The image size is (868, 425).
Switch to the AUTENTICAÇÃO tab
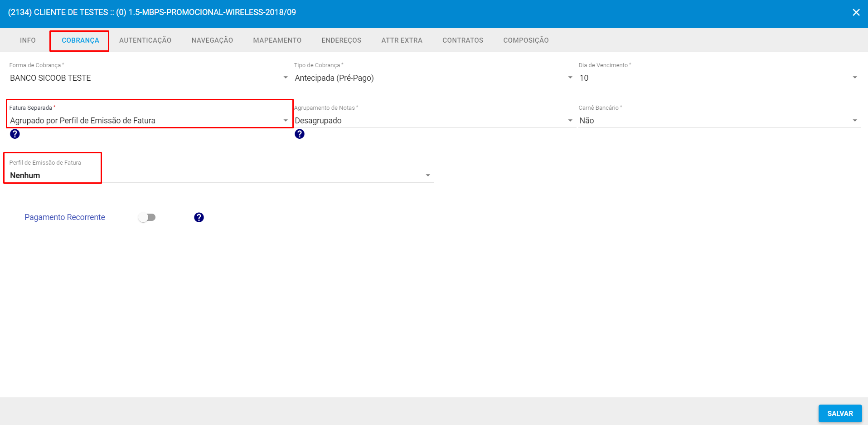(x=145, y=40)
